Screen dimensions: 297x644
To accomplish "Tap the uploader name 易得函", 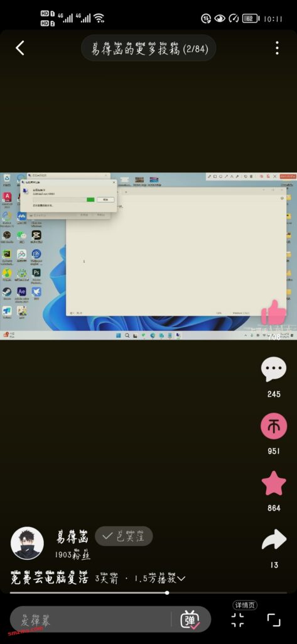I will pyautogui.click(x=72, y=537).
